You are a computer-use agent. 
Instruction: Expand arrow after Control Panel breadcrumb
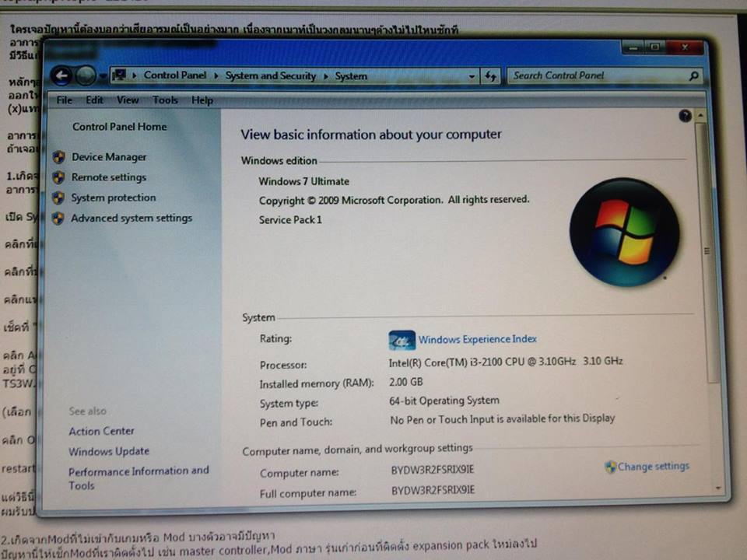216,75
